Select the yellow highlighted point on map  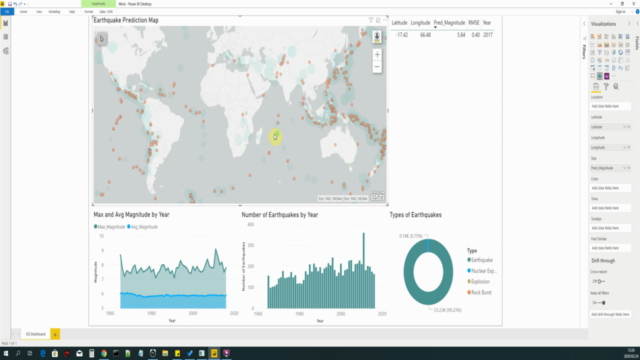tap(275, 137)
